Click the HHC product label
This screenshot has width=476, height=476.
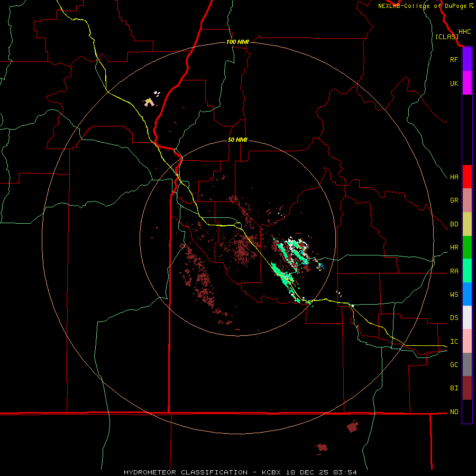[x=464, y=32]
